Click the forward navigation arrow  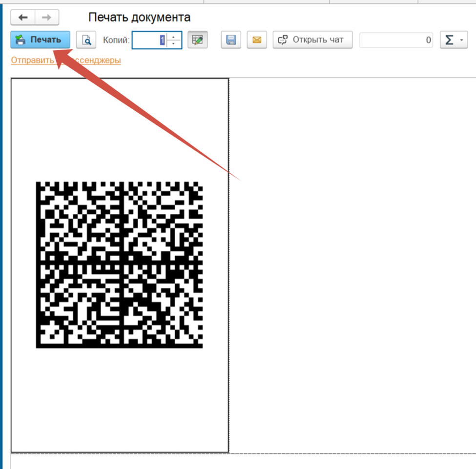[47, 18]
